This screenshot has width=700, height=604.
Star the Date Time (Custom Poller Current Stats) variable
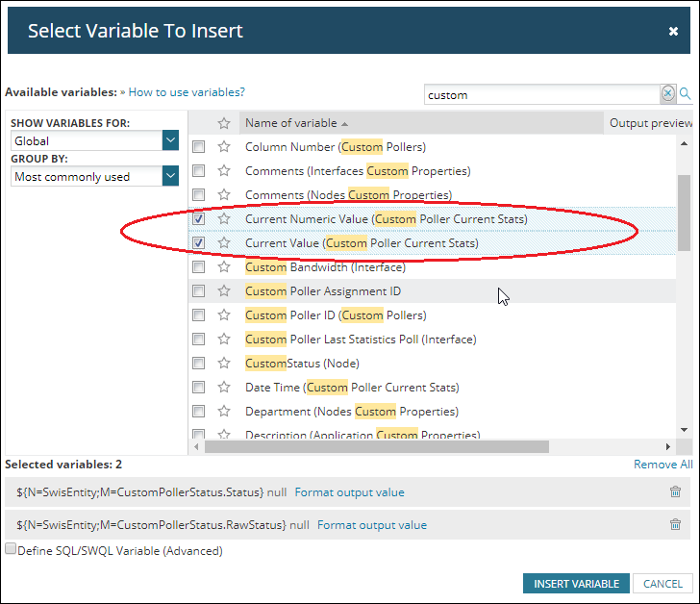coord(224,387)
